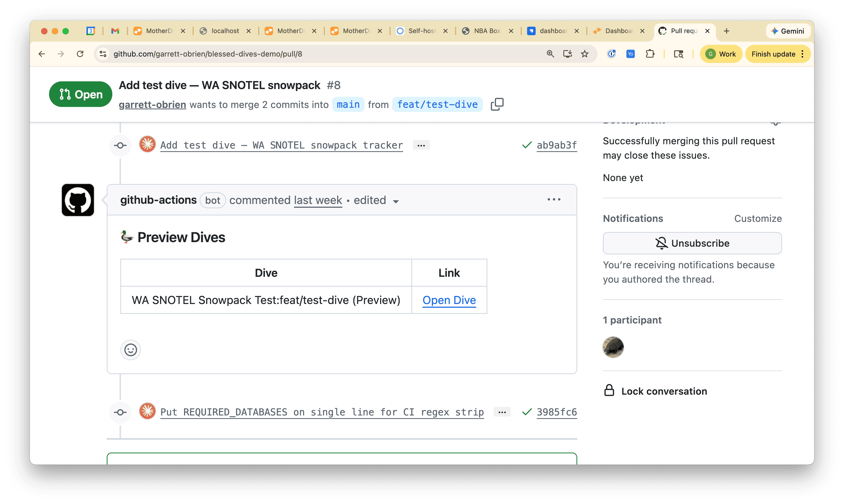
Task: Click the Yo extension icon in the toolbar
Action: (x=630, y=54)
